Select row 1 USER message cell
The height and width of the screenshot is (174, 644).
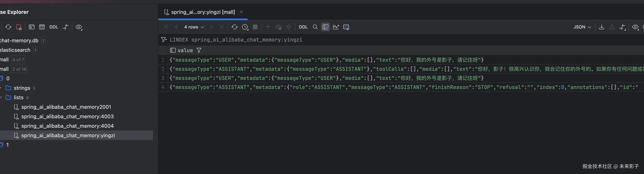click(406, 60)
